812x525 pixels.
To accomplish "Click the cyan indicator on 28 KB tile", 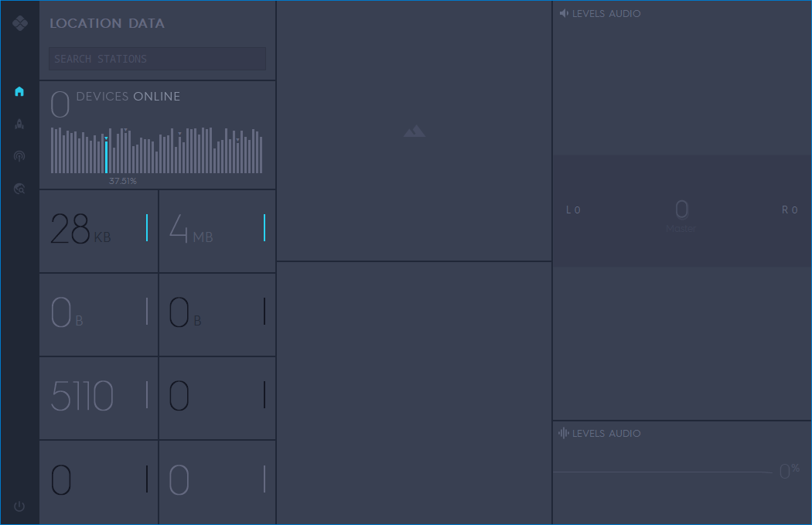I will 147,228.
